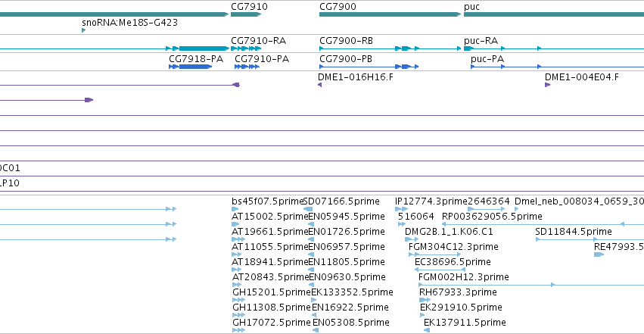
Task: Click the SD11844.5prime EST label
Action: 574,232
